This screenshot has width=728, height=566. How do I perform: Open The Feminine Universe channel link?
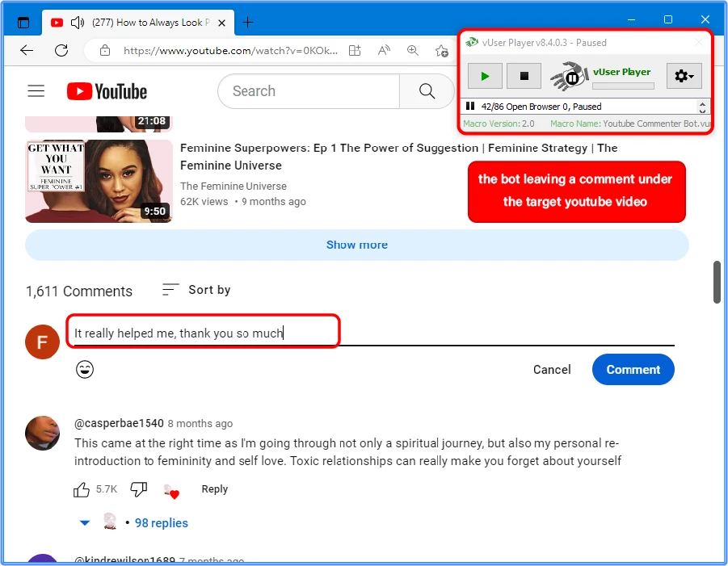coord(233,186)
